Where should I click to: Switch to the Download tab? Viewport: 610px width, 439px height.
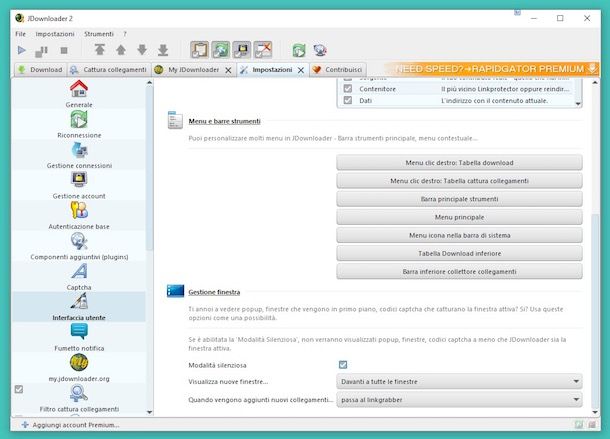pyautogui.click(x=40, y=70)
